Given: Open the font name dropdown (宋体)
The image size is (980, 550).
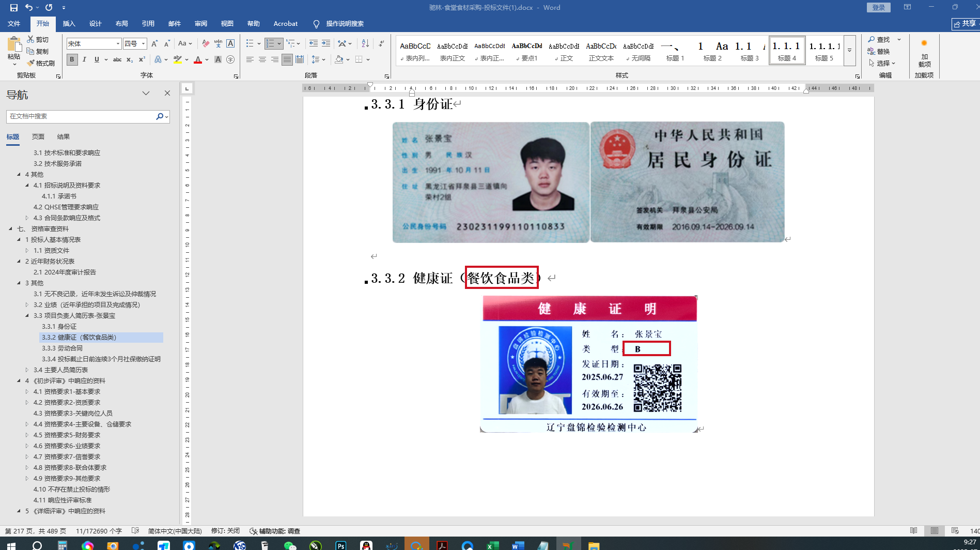Looking at the screenshot, I should tap(118, 44).
